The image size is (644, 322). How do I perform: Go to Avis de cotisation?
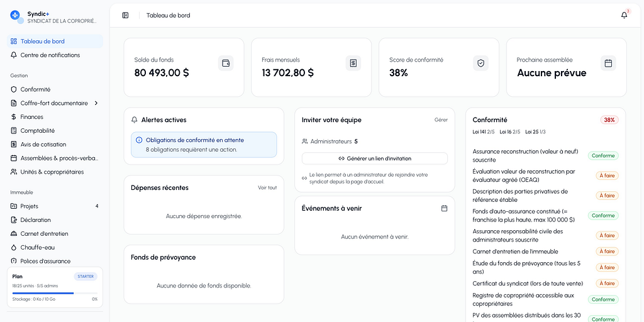pos(55,144)
